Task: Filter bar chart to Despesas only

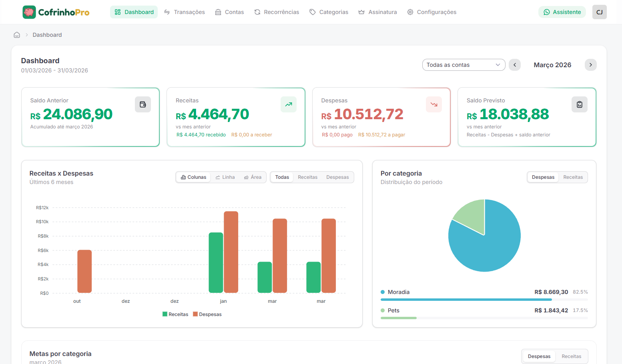Action: (x=337, y=177)
